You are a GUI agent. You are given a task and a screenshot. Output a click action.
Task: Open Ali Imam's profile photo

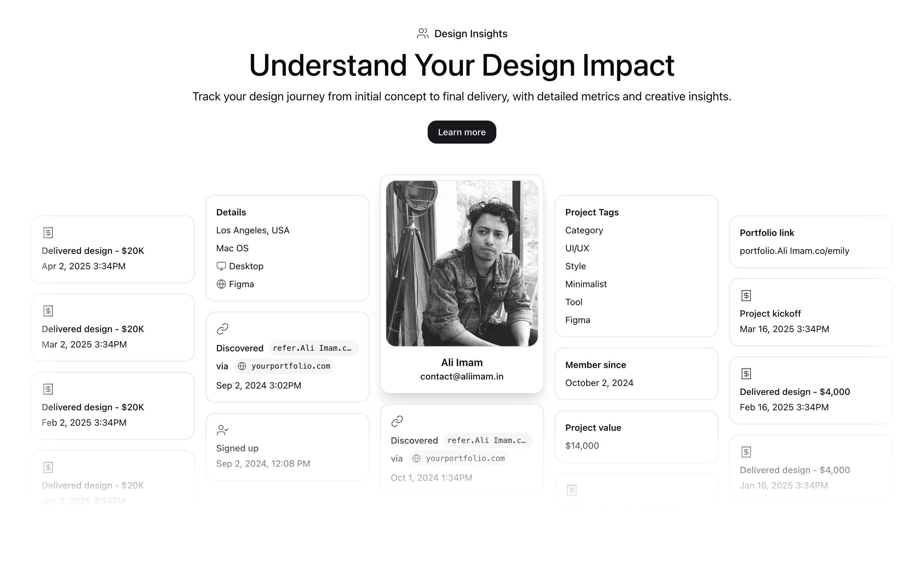[462, 263]
